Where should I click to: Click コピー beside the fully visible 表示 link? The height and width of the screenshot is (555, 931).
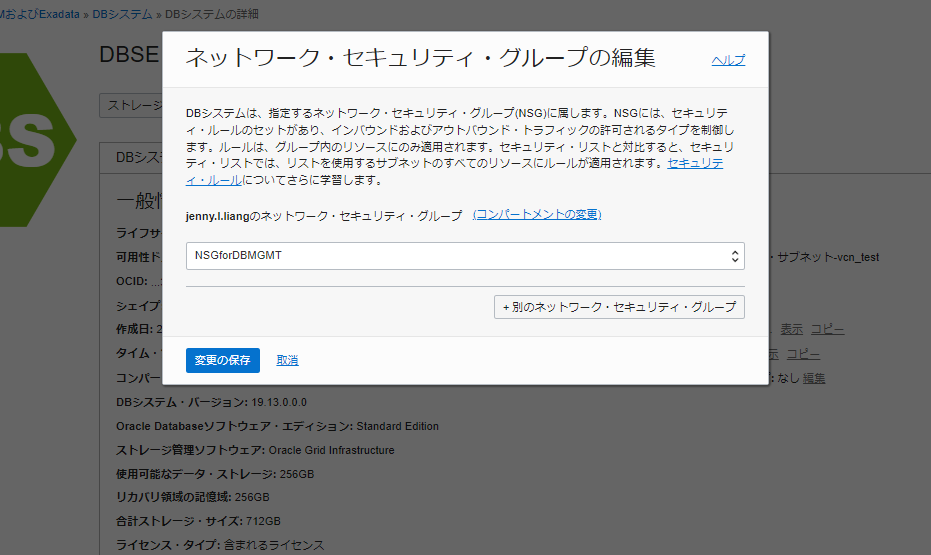point(827,329)
